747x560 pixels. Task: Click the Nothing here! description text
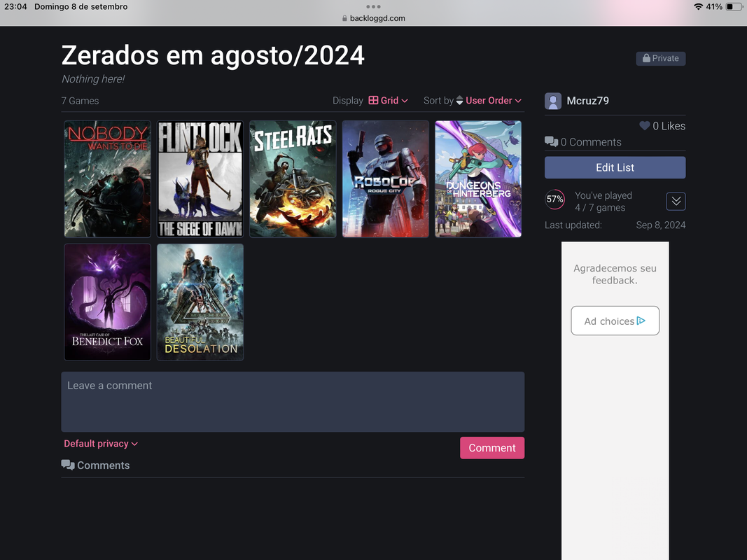coord(93,79)
